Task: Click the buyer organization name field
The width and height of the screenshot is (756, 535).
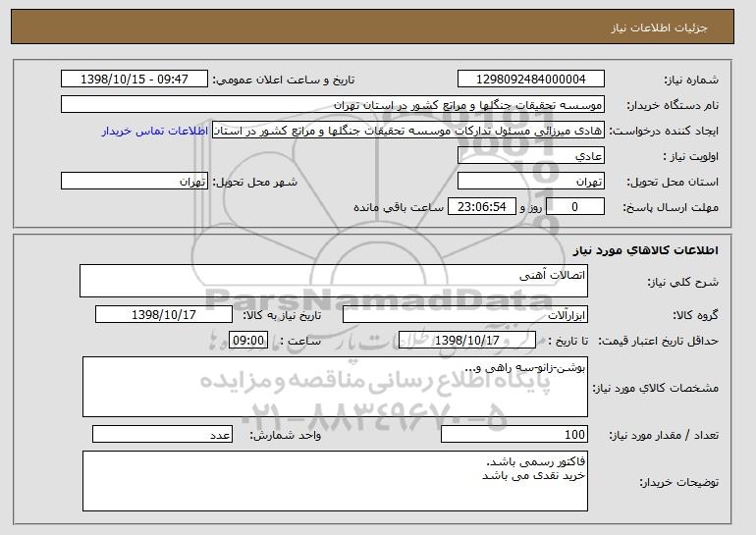Action: tap(333, 105)
